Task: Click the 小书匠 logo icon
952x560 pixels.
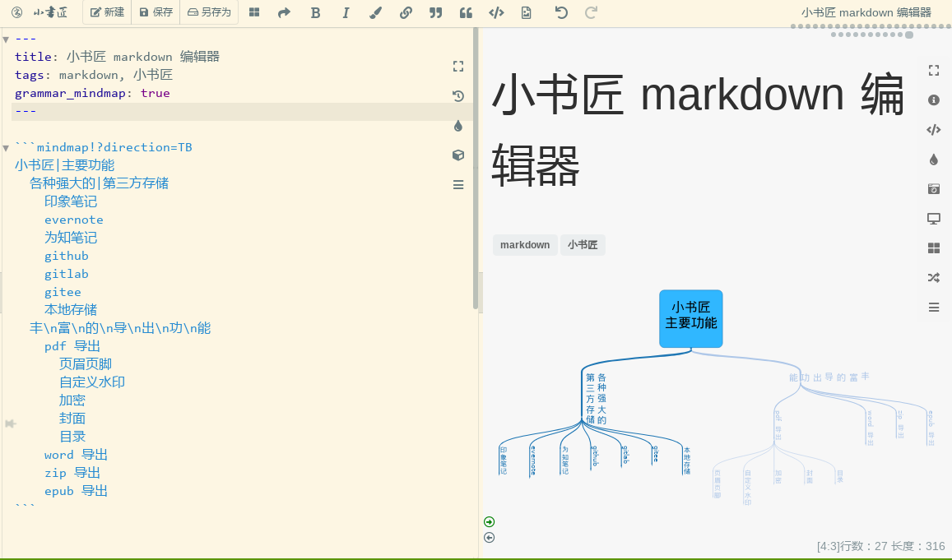Action: [17, 12]
